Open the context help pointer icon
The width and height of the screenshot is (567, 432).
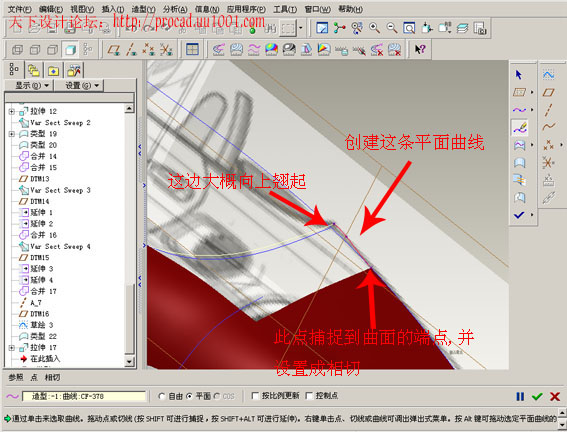click(420, 49)
